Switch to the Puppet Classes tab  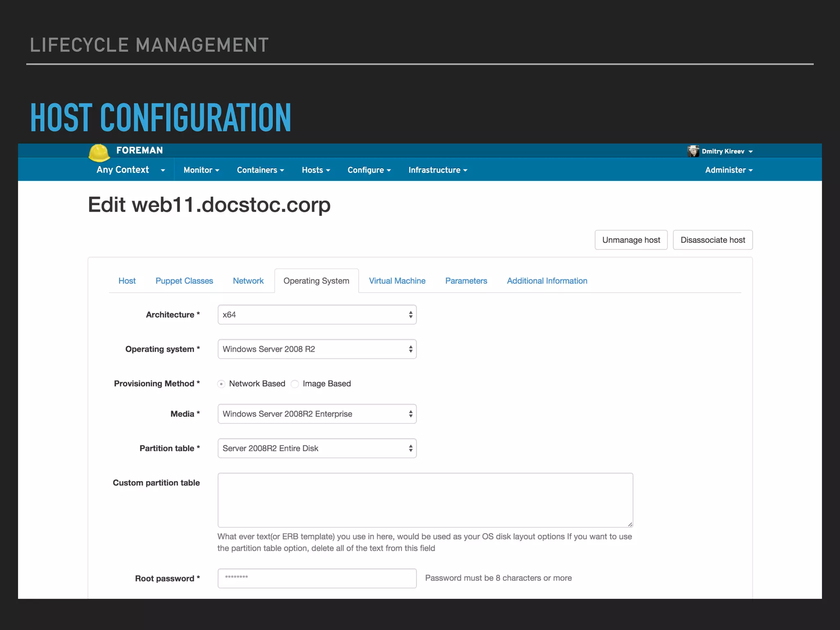(x=184, y=281)
